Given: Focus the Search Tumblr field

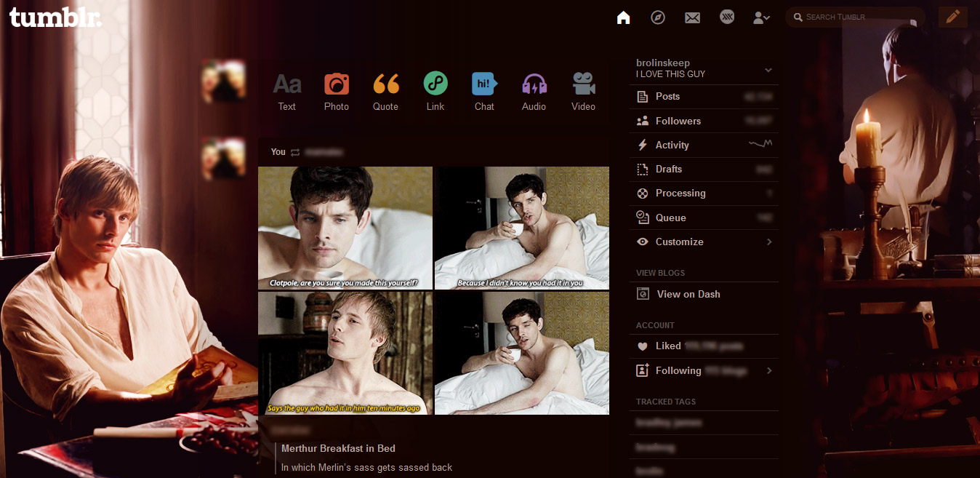Looking at the screenshot, I should [x=855, y=17].
